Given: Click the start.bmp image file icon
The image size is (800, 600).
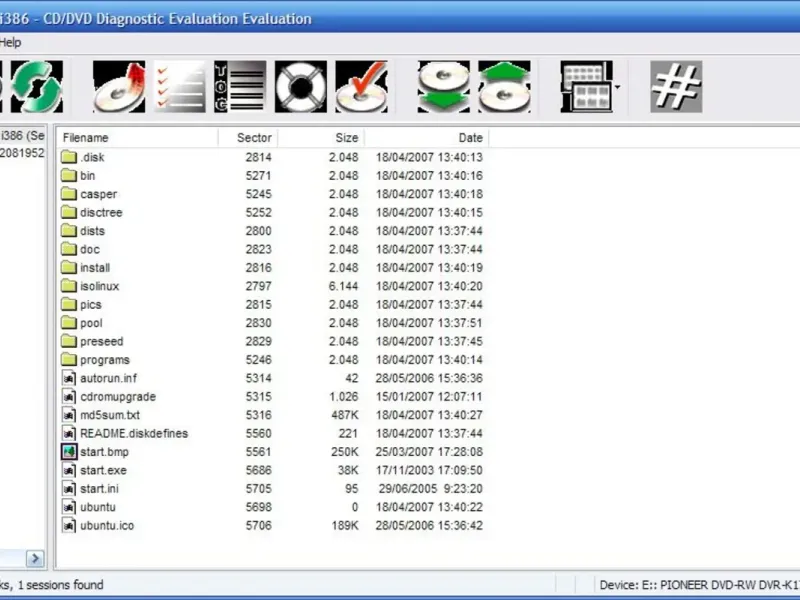Looking at the screenshot, I should (69, 452).
